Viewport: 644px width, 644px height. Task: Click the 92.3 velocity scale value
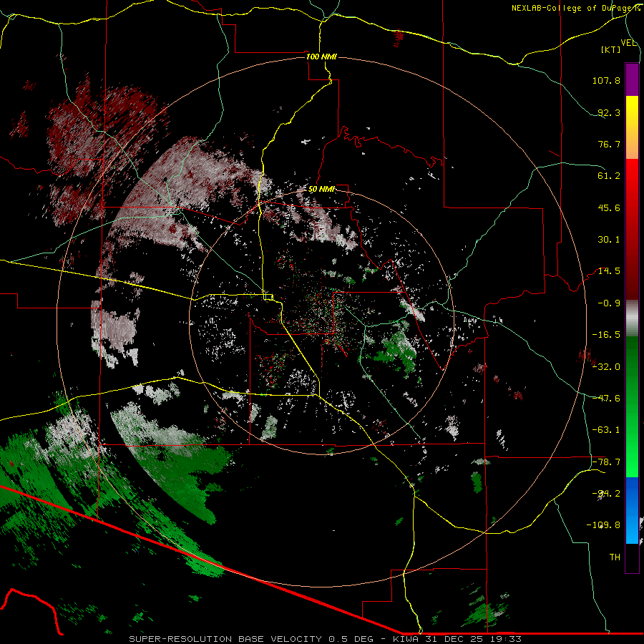tap(609, 112)
